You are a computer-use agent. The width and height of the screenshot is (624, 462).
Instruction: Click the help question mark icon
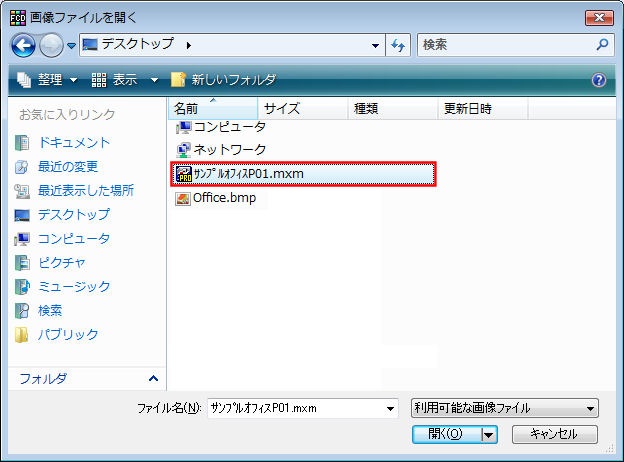click(x=599, y=80)
